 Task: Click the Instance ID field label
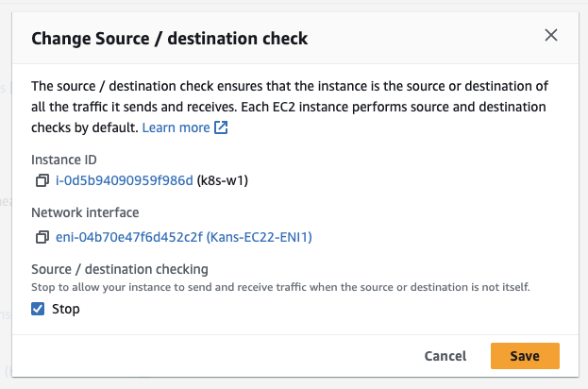tap(64, 160)
